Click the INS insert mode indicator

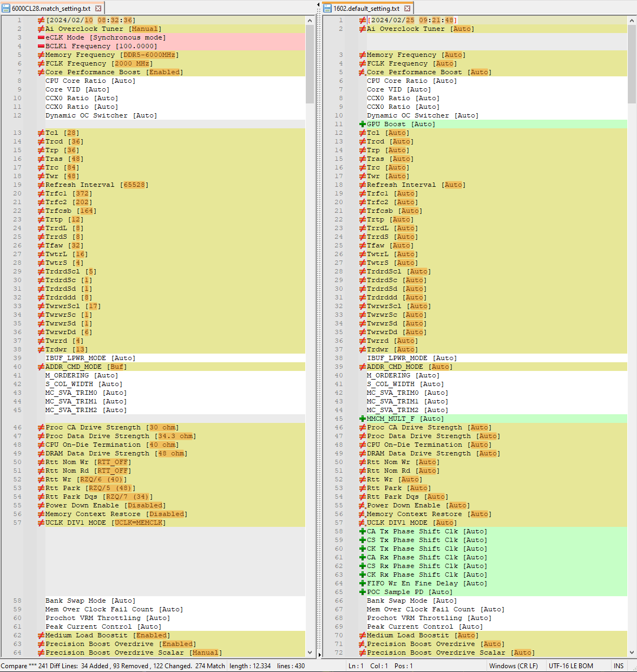pyautogui.click(x=619, y=666)
